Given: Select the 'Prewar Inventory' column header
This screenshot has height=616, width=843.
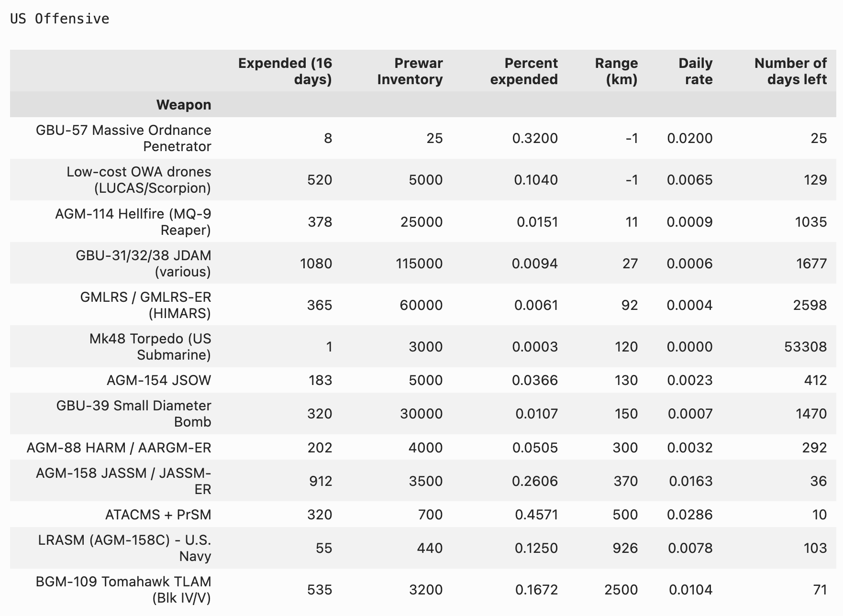Looking at the screenshot, I should 410,71.
